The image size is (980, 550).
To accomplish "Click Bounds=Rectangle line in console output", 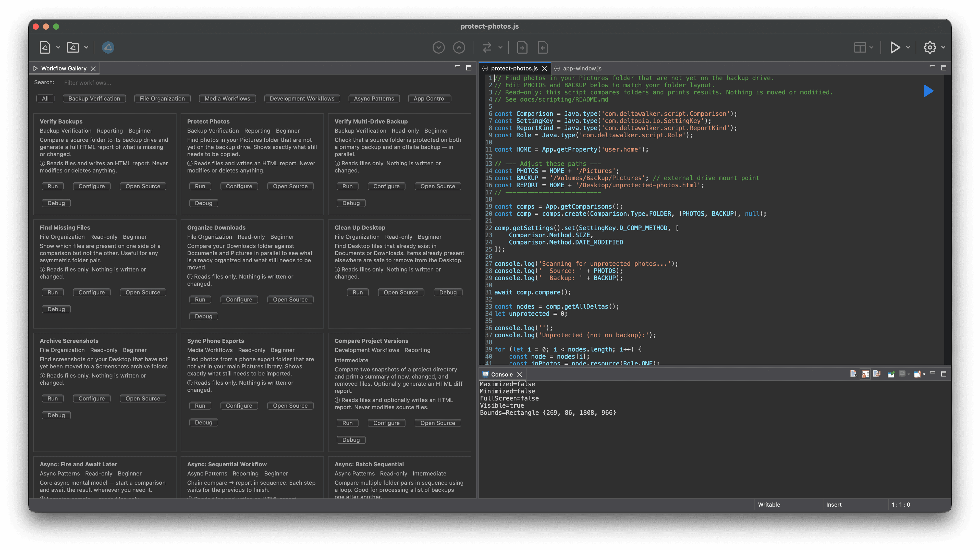I will pyautogui.click(x=548, y=413).
